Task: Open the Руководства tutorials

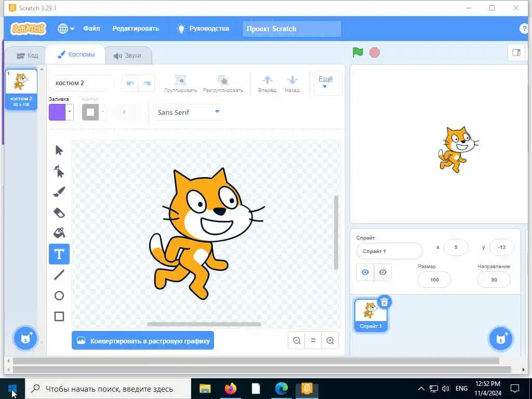Action: (x=203, y=29)
